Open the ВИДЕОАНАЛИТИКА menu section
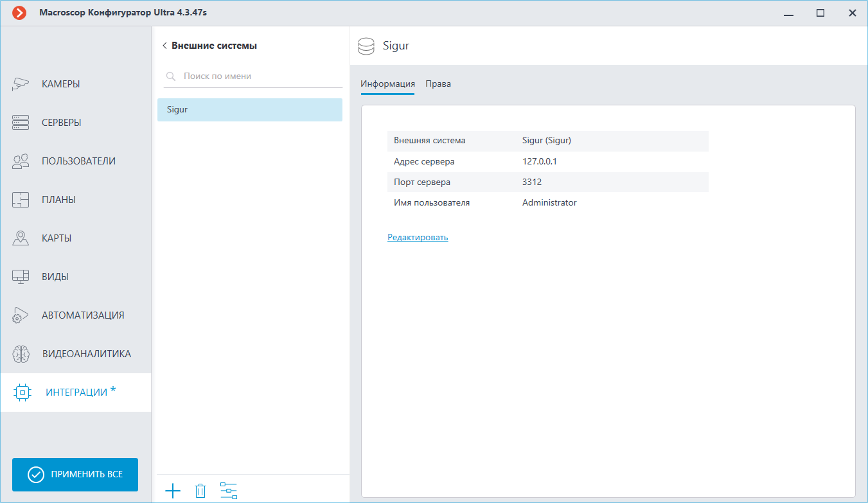The height and width of the screenshot is (503, 868). pos(76,354)
